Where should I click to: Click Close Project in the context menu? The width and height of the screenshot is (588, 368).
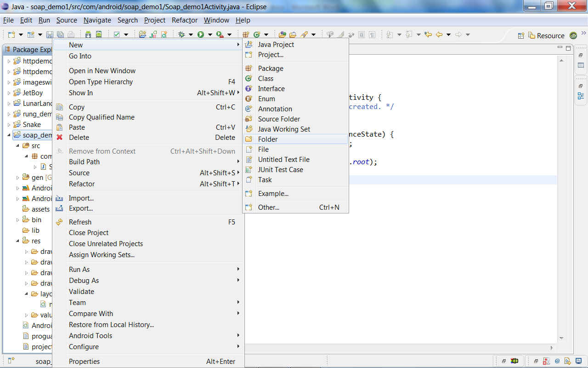point(148,233)
